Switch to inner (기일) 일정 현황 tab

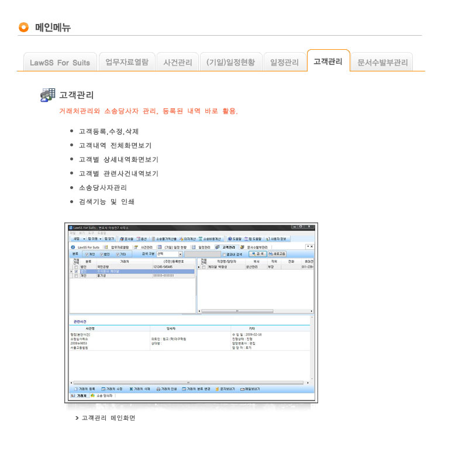[173, 247]
